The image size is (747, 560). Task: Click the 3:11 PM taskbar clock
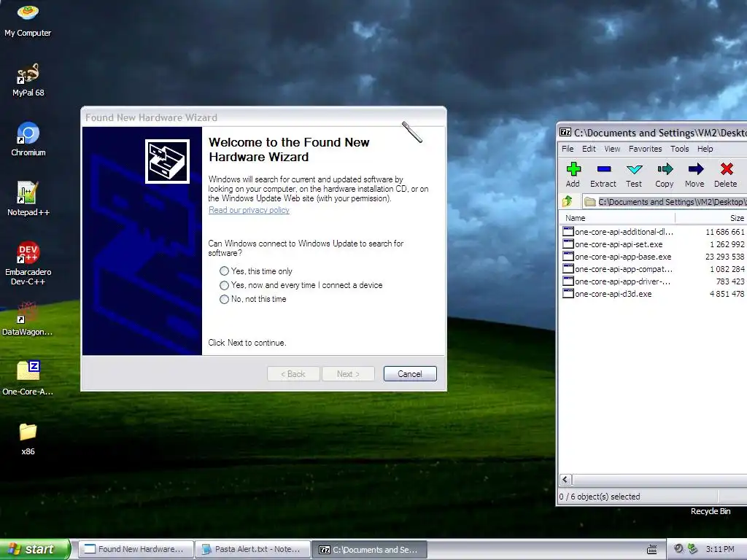click(720, 549)
